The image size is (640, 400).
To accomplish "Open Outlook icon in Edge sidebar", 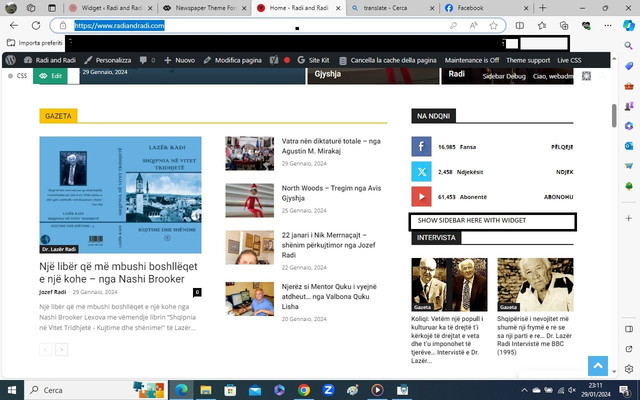I will [x=629, y=145].
